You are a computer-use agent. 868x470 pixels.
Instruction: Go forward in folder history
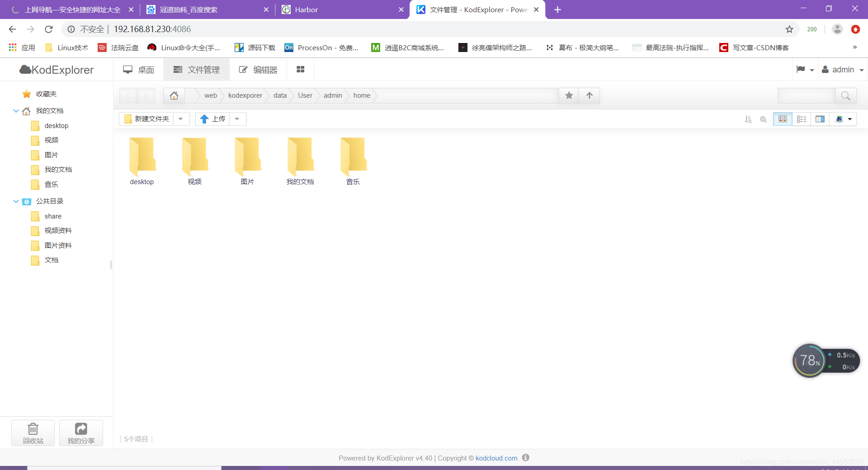point(146,95)
